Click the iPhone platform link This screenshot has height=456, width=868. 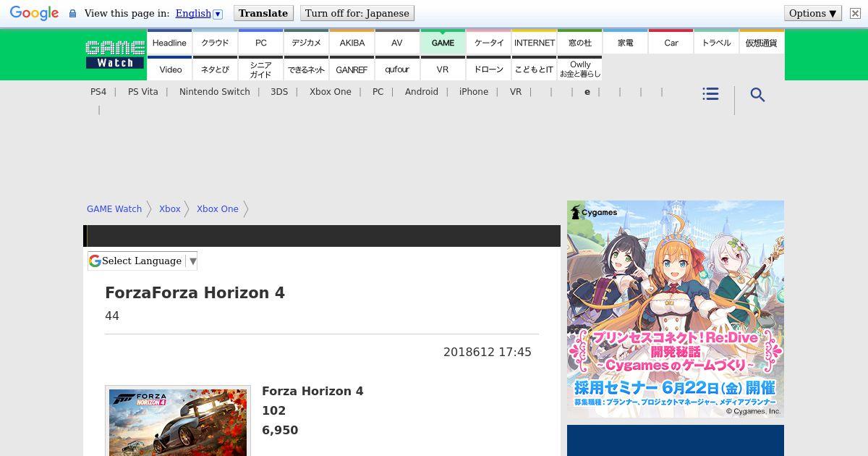pos(474,92)
